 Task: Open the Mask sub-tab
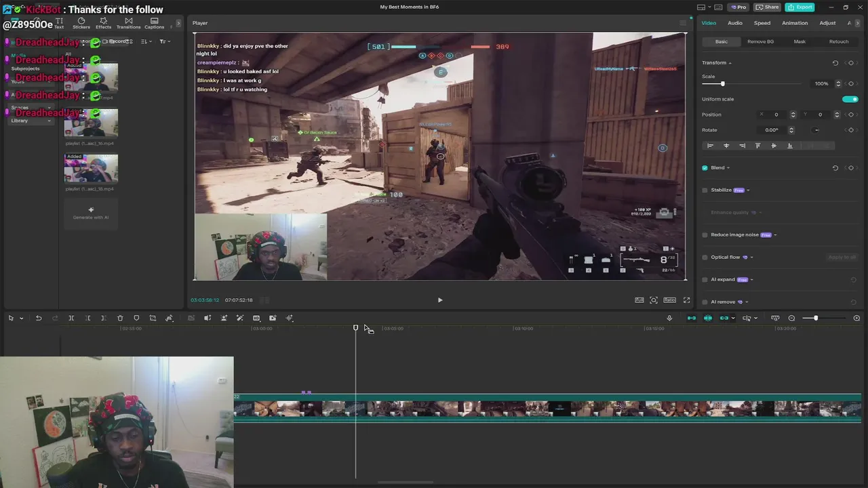(x=800, y=41)
